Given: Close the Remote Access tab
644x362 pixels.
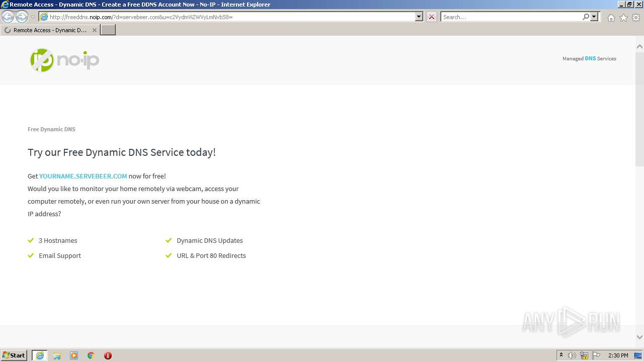Looking at the screenshot, I should 95,30.
